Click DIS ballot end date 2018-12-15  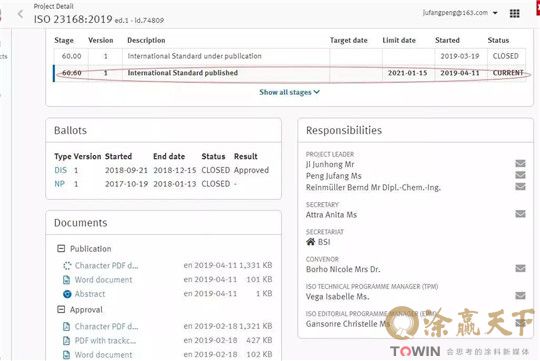(x=175, y=170)
